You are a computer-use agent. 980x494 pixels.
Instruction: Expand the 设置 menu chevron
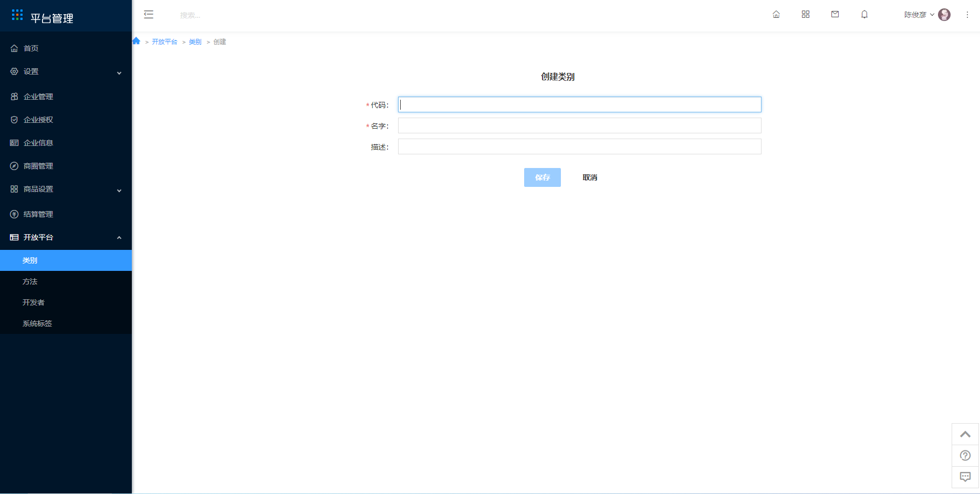pos(119,73)
